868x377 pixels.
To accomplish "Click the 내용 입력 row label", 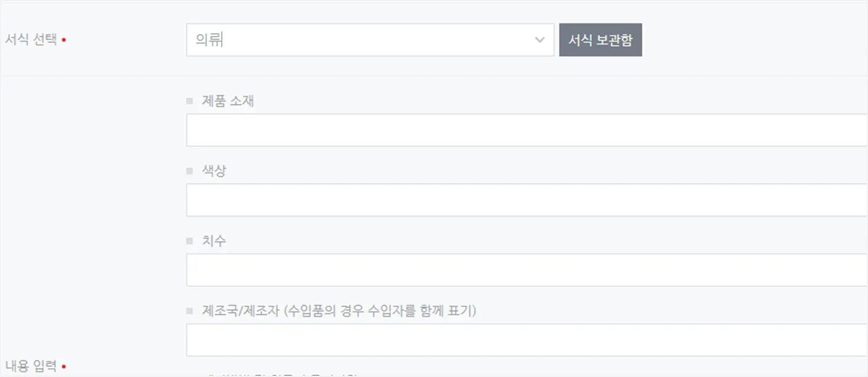I will click(31, 366).
